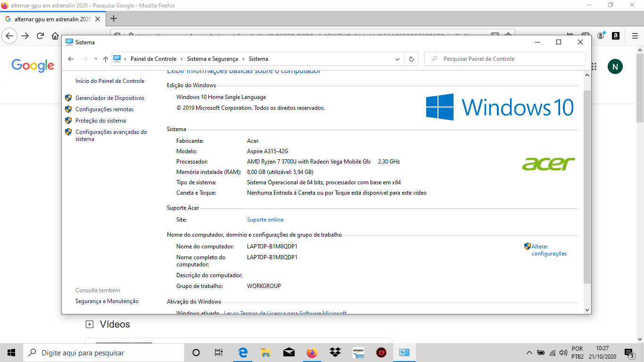
Task: Select Sistema e Segurança breadcrumb
Action: pos(212,59)
